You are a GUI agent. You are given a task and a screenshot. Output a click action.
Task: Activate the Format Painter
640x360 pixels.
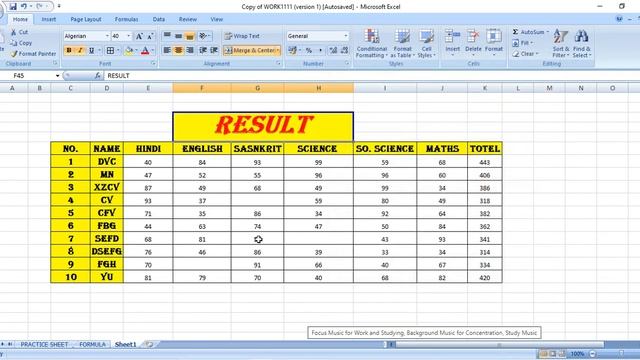tap(33, 53)
